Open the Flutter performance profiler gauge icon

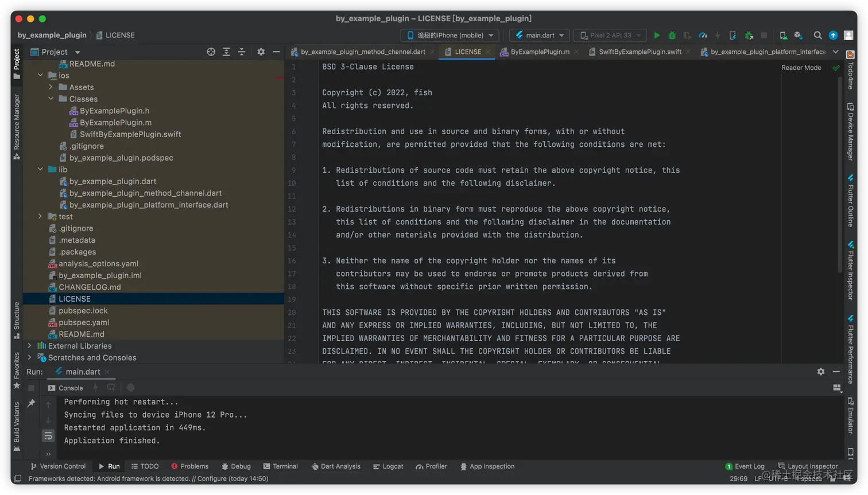[x=703, y=36]
